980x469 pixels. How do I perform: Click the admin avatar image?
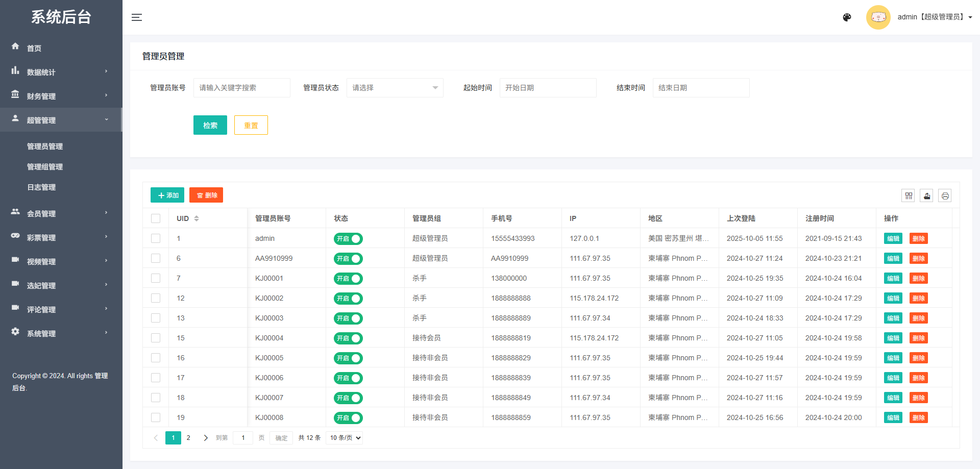pos(878,17)
